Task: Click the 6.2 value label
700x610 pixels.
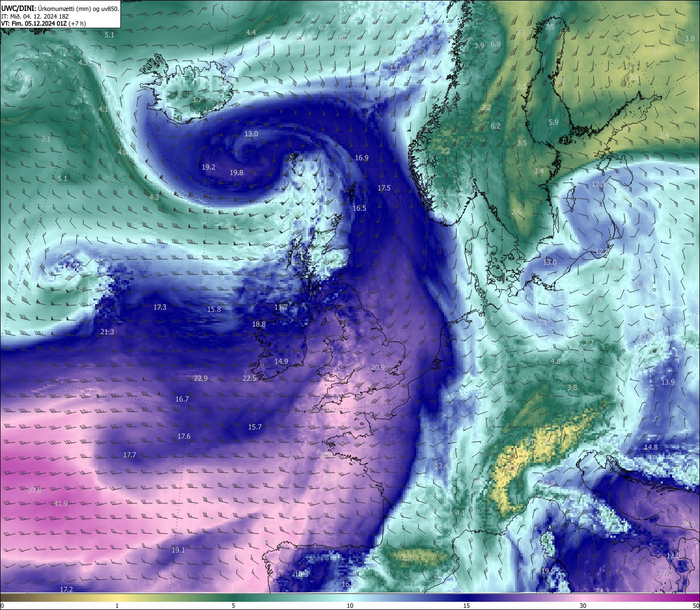Action: point(495,126)
